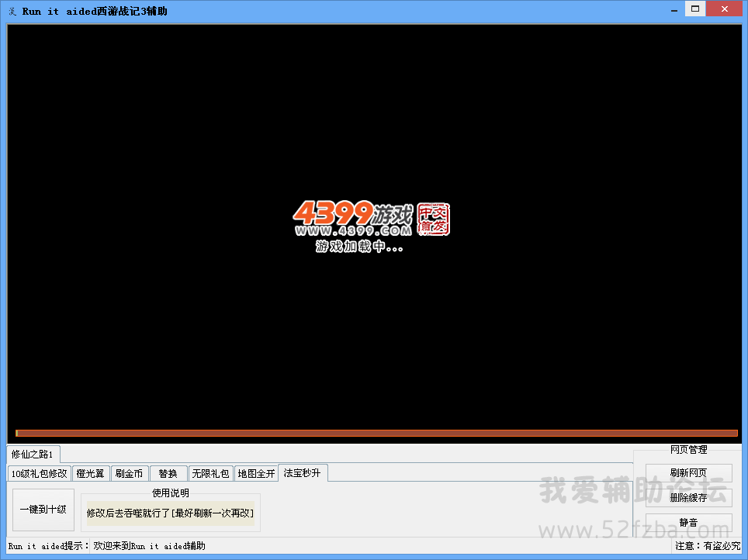748x560 pixels.
Task: Click the usage note text 修改后去吞噬就行了
Action: tap(170, 513)
